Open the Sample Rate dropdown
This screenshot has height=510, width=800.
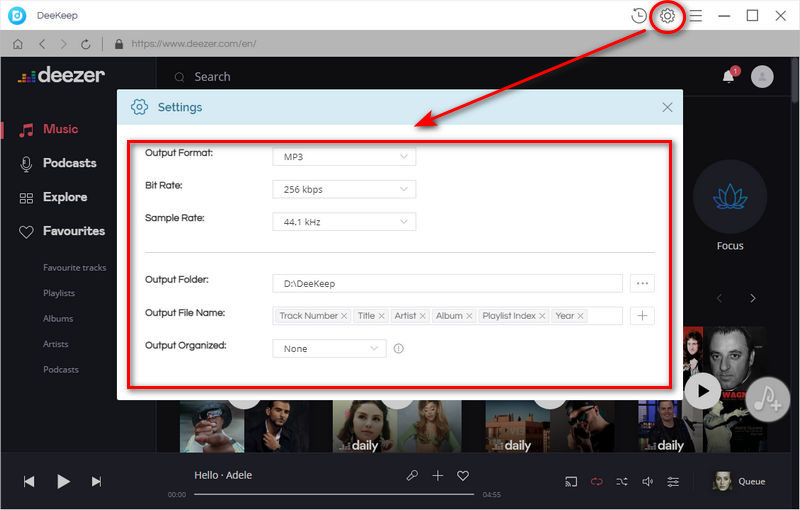pos(344,222)
